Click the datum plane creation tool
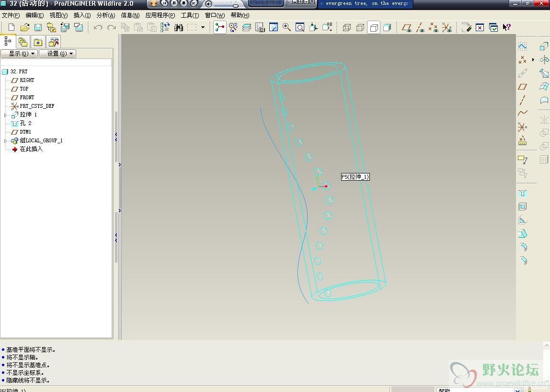The image size is (550, 392). 523,87
